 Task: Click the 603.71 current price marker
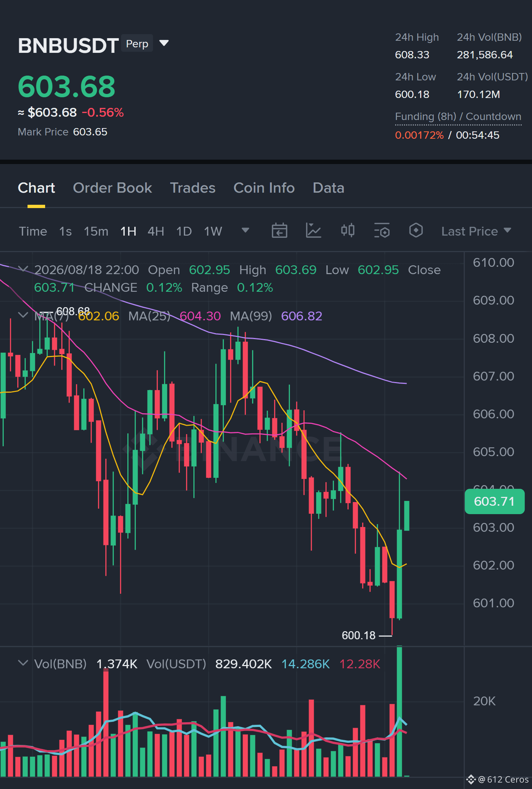pyautogui.click(x=495, y=501)
